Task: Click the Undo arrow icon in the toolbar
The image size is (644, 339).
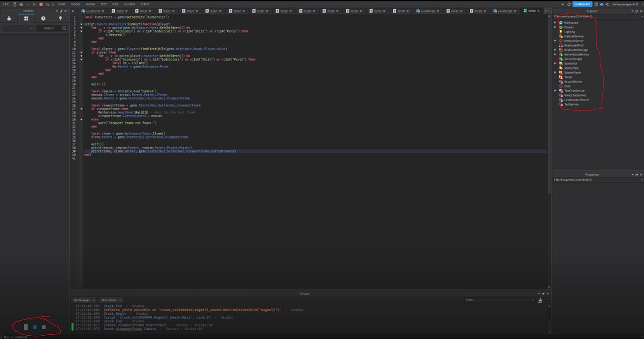Action: click(48, 4)
